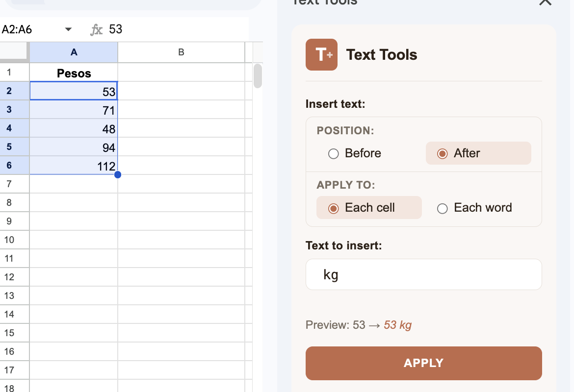The height and width of the screenshot is (392, 574).
Task: Choose the Each word option
Action: (443, 208)
